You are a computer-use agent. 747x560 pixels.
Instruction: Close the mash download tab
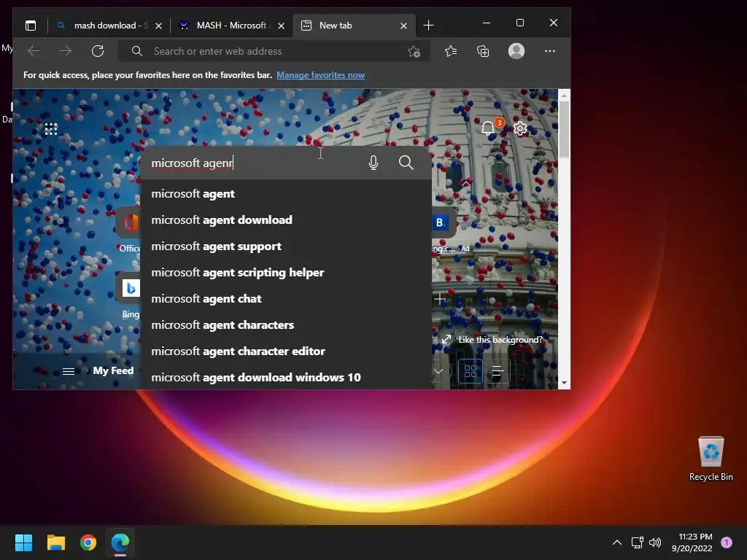click(158, 26)
